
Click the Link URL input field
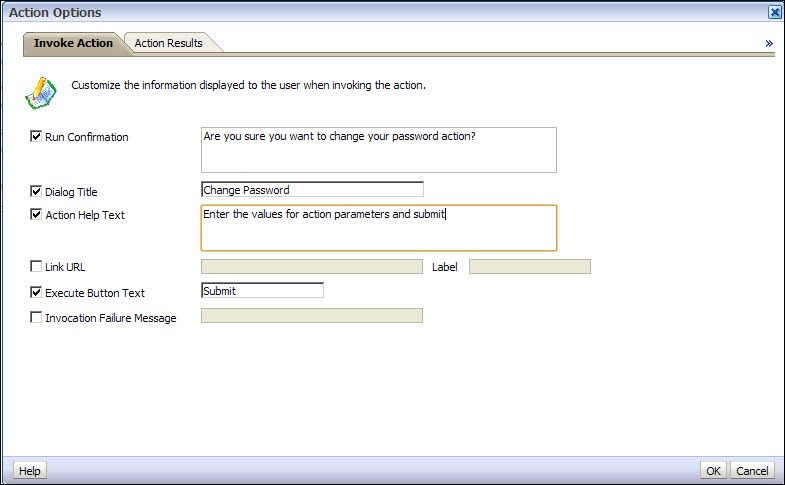(x=312, y=266)
